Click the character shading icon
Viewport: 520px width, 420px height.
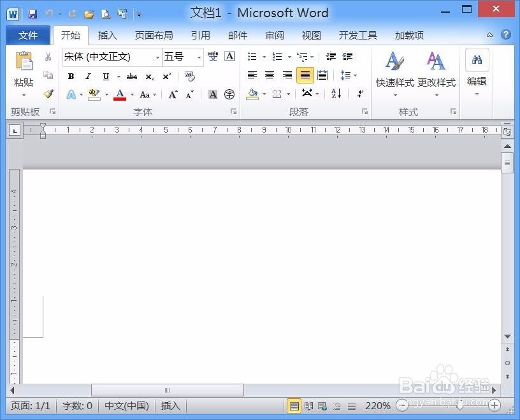(x=213, y=94)
